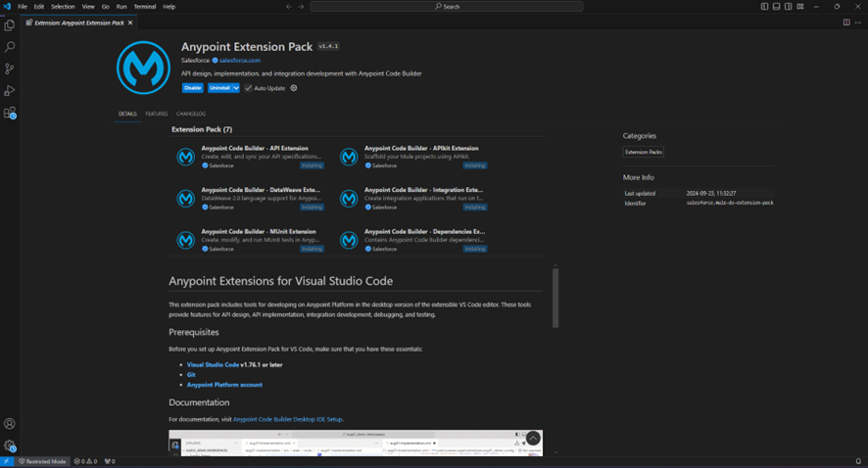Click the v1.4.1 version badge
The image size is (868, 468).
tap(328, 46)
